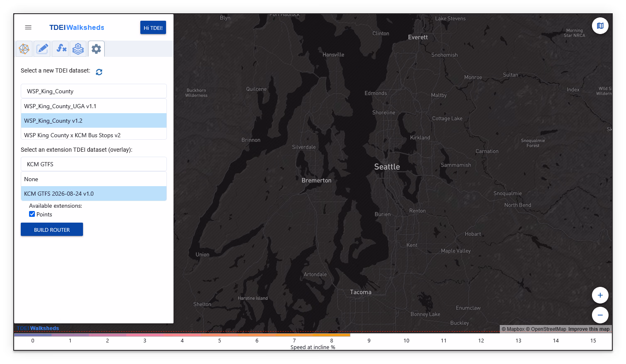This screenshot has height=364, width=626.
Task: Click the Shelton map label
Action: (202, 304)
